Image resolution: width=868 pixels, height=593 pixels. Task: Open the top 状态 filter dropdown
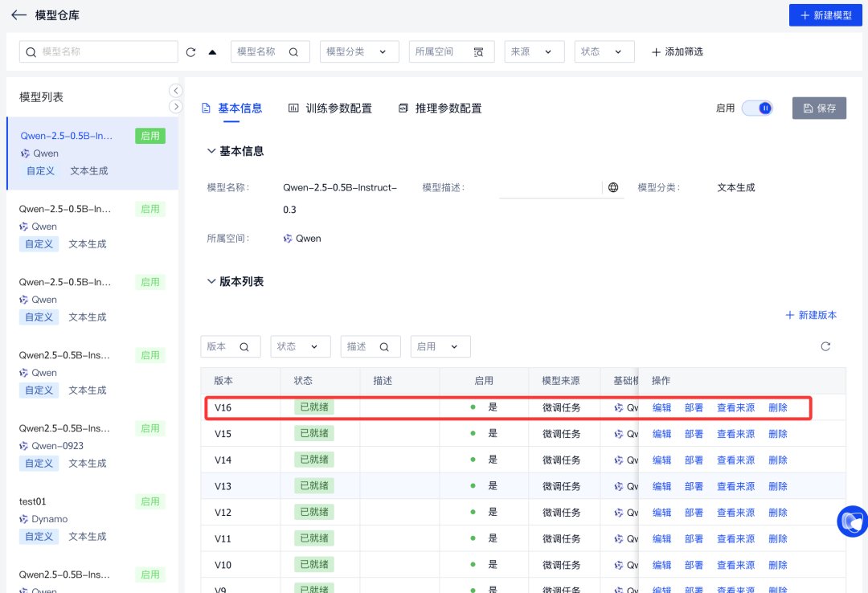tap(604, 51)
